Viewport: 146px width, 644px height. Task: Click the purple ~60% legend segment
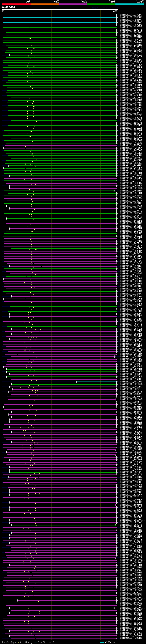coord(73,4)
